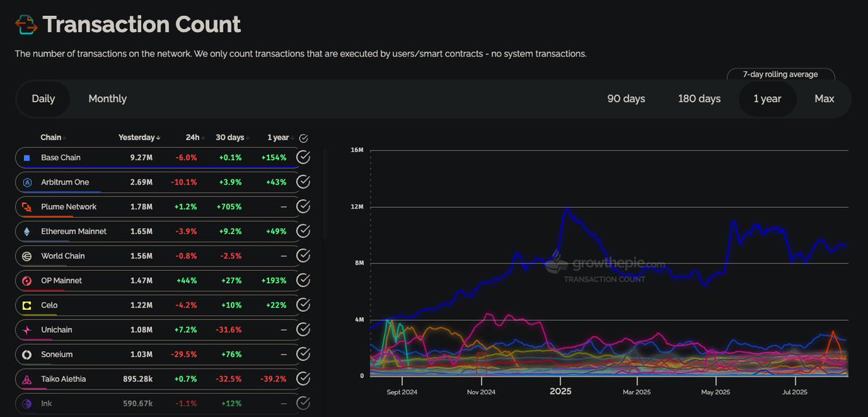Toggle the Taiko Alethia row checkmark
Viewport: 868px width, 417px height.
(x=304, y=379)
